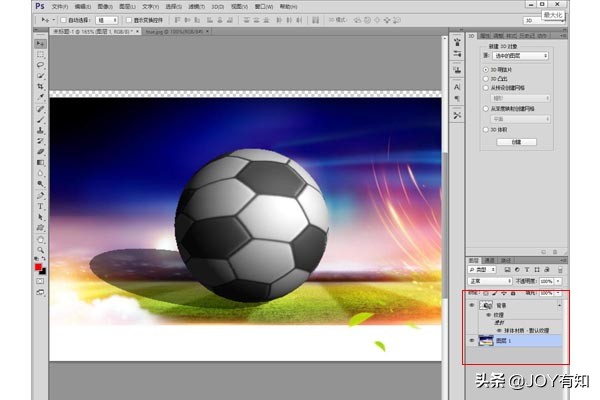Select the 3D 明信片 radio option
The image size is (600, 400).
click(486, 70)
